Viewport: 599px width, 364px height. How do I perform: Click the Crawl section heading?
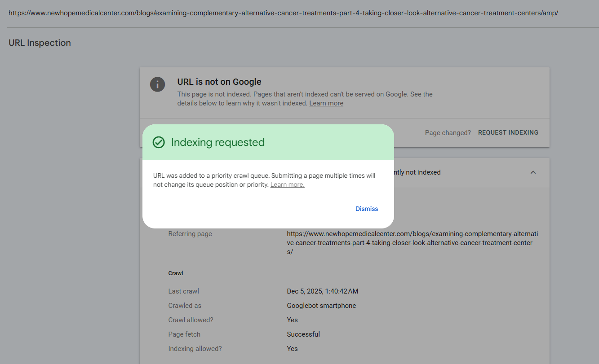point(176,273)
